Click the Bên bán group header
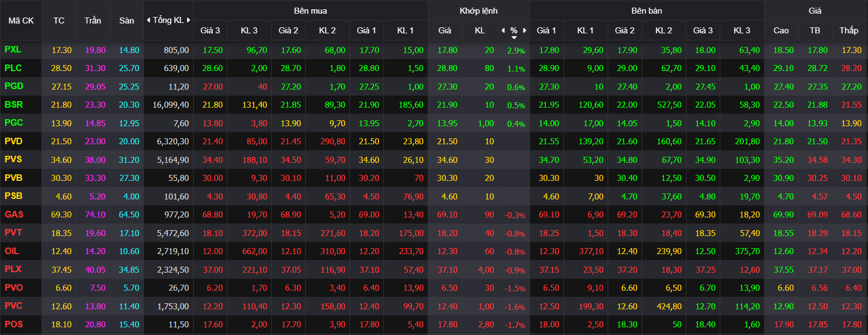Viewport: 868px width, 335px height. point(647,11)
